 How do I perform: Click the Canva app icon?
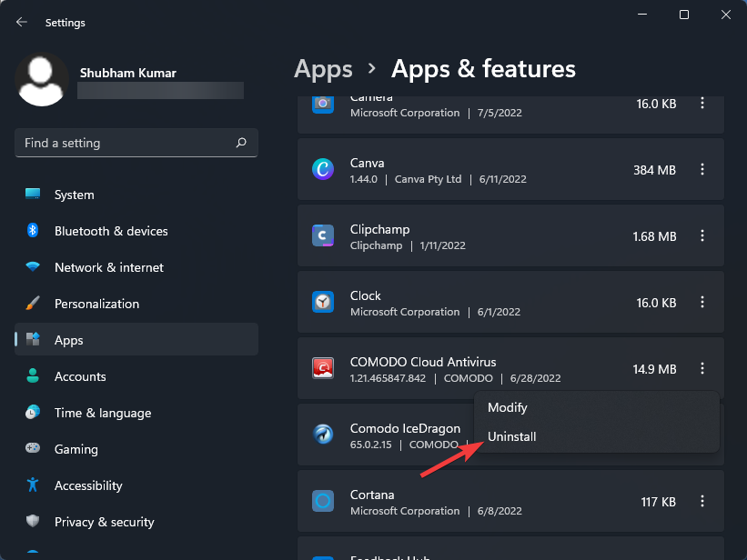(323, 169)
